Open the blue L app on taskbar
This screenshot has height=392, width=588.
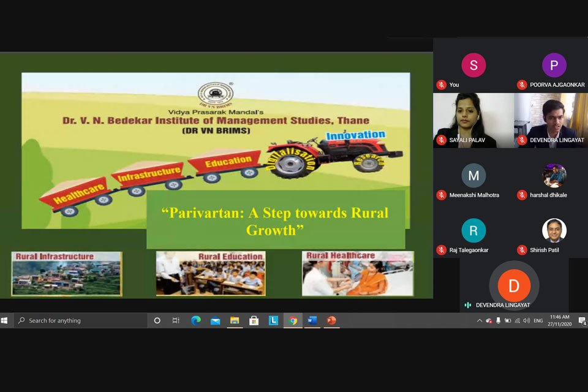(273, 320)
